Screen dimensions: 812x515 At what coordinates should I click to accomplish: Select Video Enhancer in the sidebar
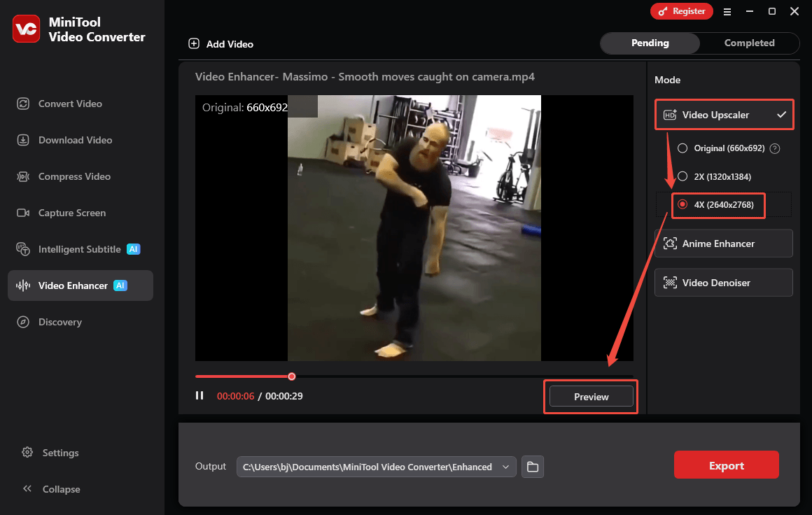click(x=80, y=285)
